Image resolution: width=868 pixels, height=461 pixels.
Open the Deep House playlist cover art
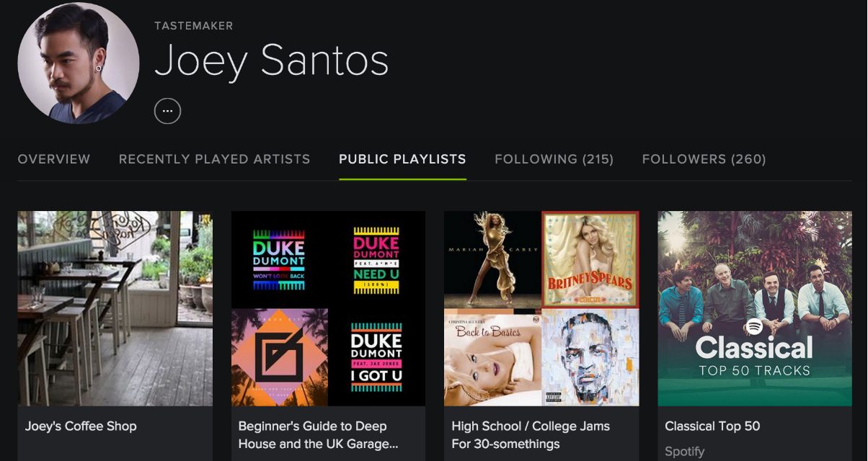click(x=328, y=308)
